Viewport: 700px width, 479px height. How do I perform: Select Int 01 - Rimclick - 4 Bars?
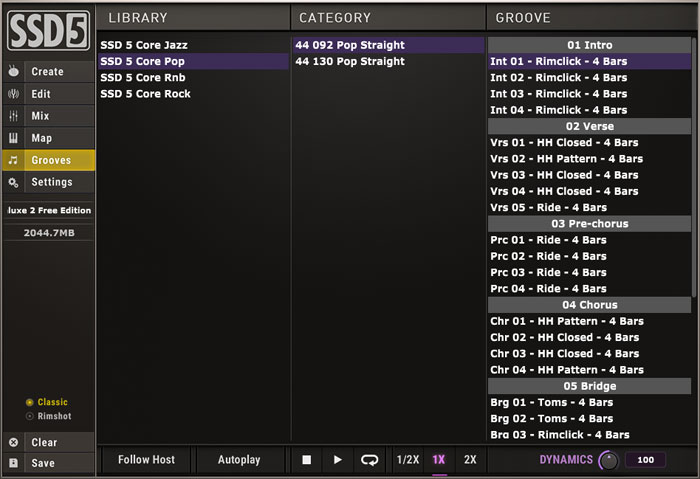tap(589, 61)
